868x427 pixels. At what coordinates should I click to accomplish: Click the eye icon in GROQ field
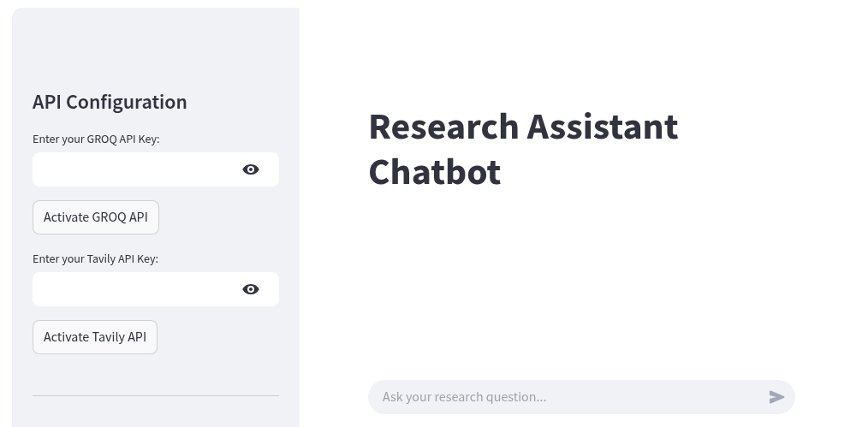coord(251,169)
